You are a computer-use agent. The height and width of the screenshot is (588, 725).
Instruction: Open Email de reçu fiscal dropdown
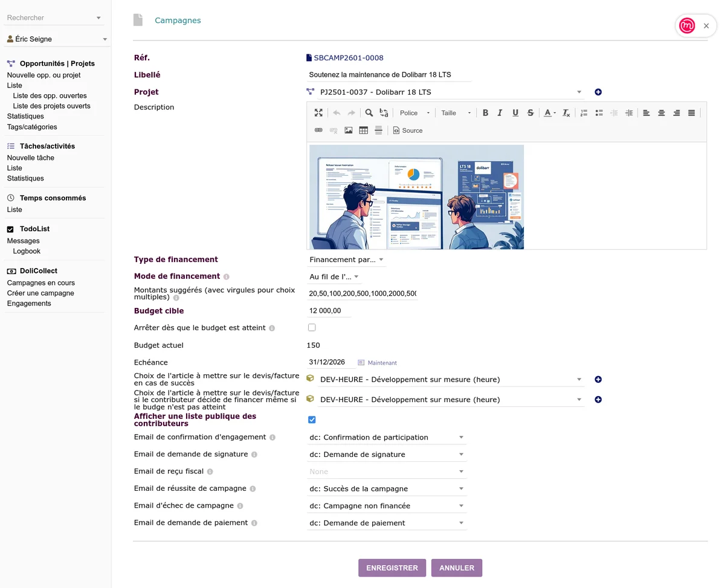387,471
